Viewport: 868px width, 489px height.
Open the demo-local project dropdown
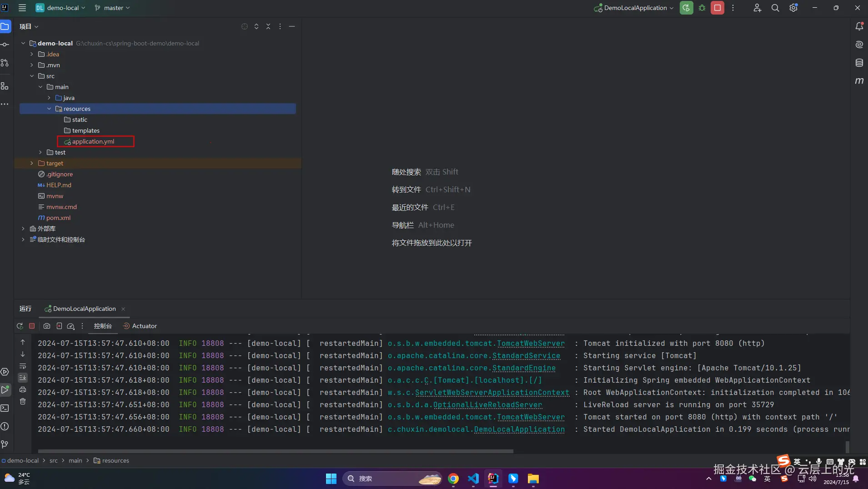point(60,8)
